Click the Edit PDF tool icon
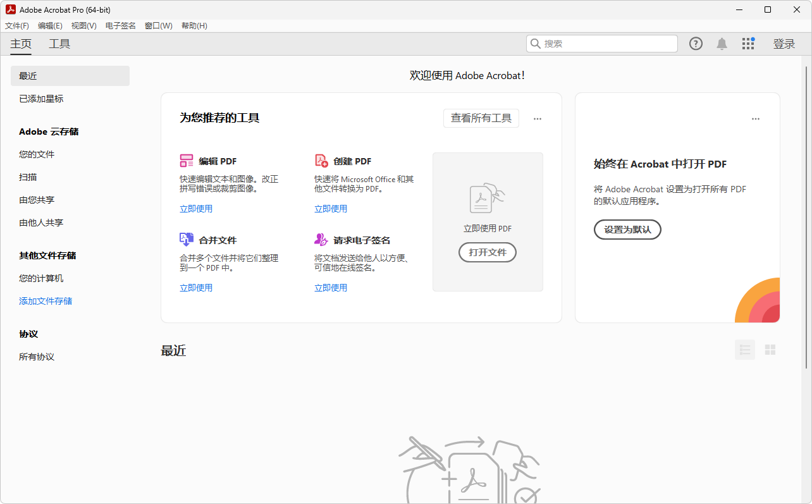812x504 pixels. click(187, 161)
